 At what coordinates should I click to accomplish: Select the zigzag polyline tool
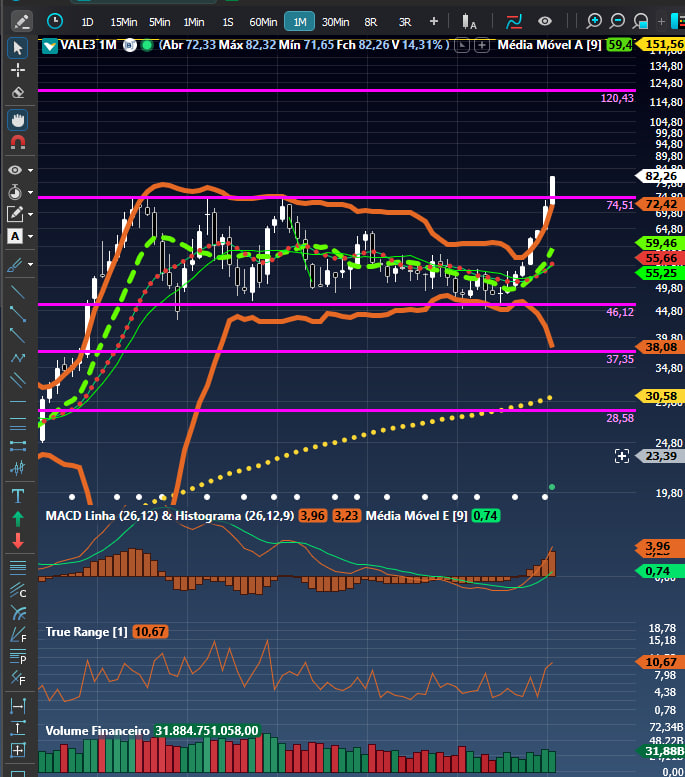pyautogui.click(x=18, y=358)
